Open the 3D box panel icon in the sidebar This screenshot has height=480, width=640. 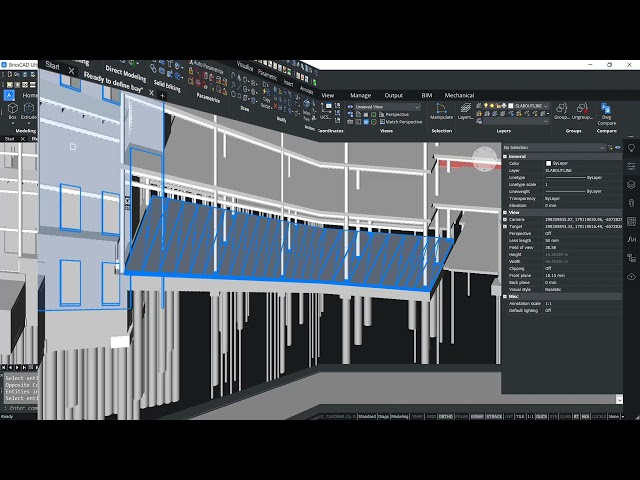tap(631, 184)
